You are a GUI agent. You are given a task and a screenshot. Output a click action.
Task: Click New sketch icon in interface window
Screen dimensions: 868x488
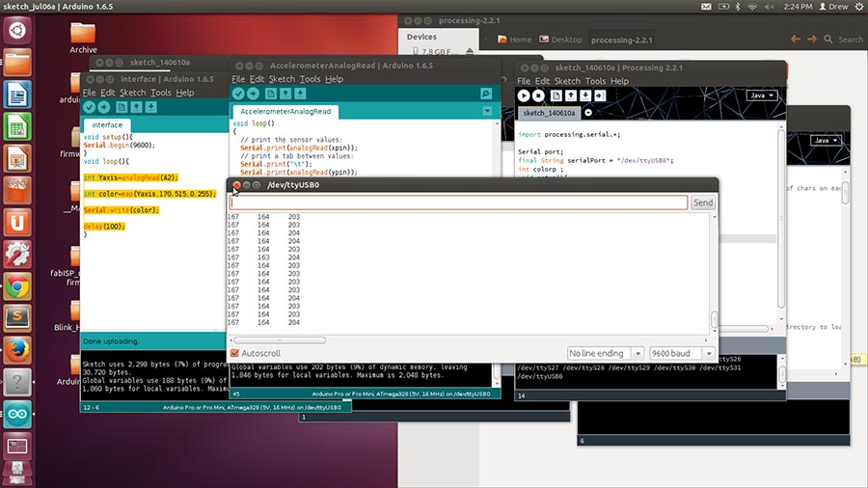tap(122, 107)
